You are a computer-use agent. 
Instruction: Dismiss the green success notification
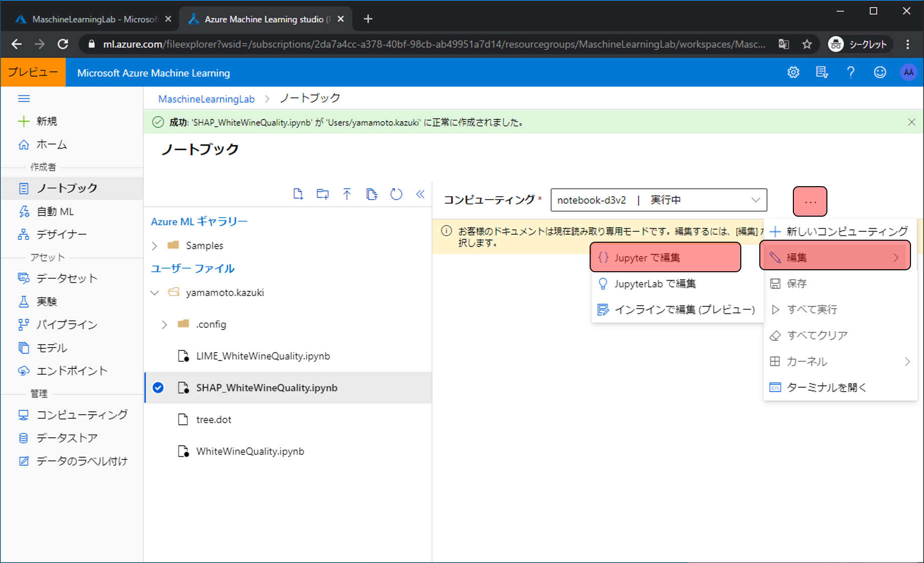click(911, 122)
